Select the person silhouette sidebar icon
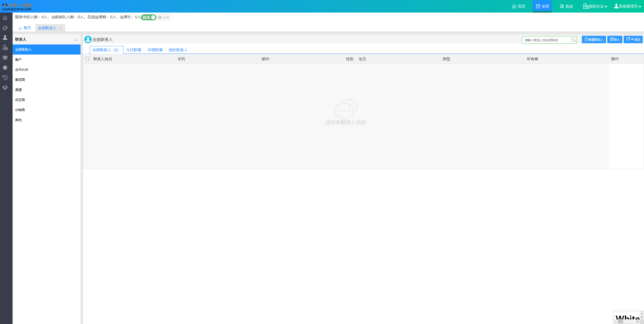The height and width of the screenshot is (324, 644). coord(5,37)
